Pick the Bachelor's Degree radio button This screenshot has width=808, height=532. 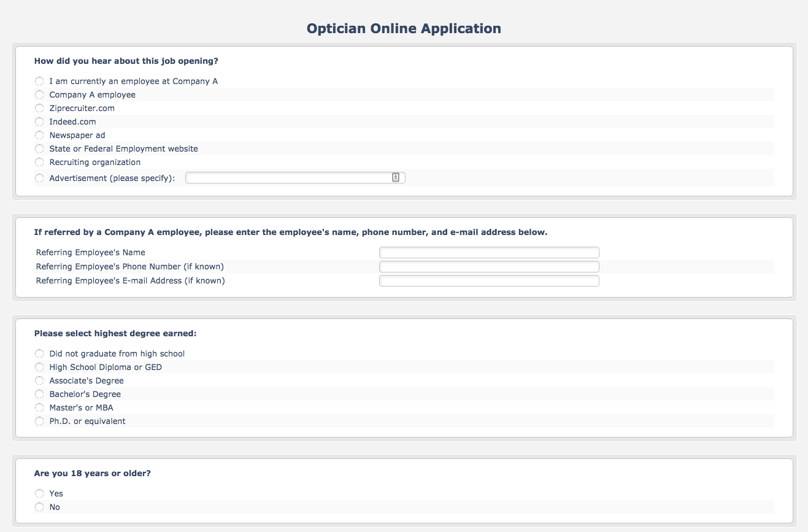click(39, 394)
